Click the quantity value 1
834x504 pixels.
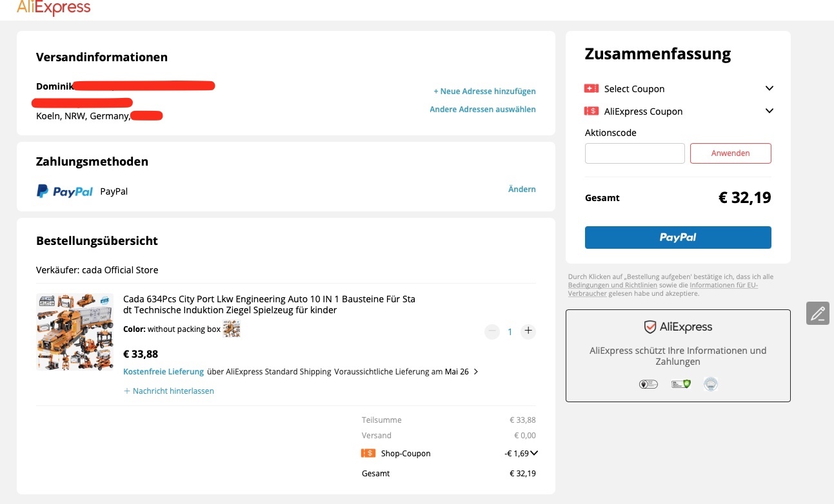coord(510,332)
